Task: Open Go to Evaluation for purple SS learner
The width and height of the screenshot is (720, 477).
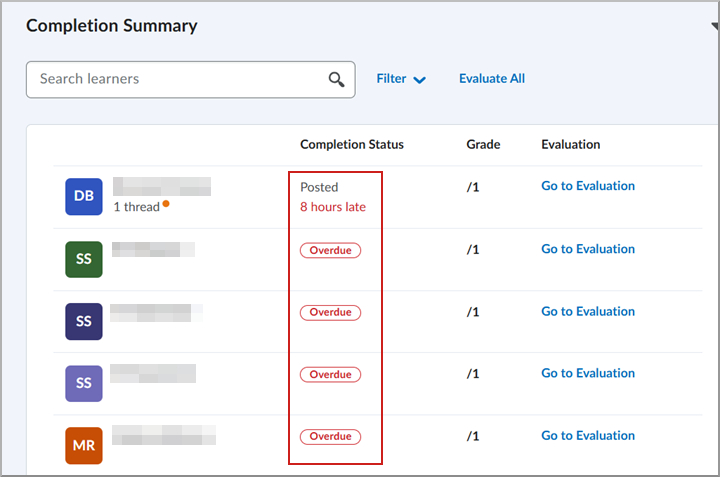Action: pyautogui.click(x=588, y=373)
